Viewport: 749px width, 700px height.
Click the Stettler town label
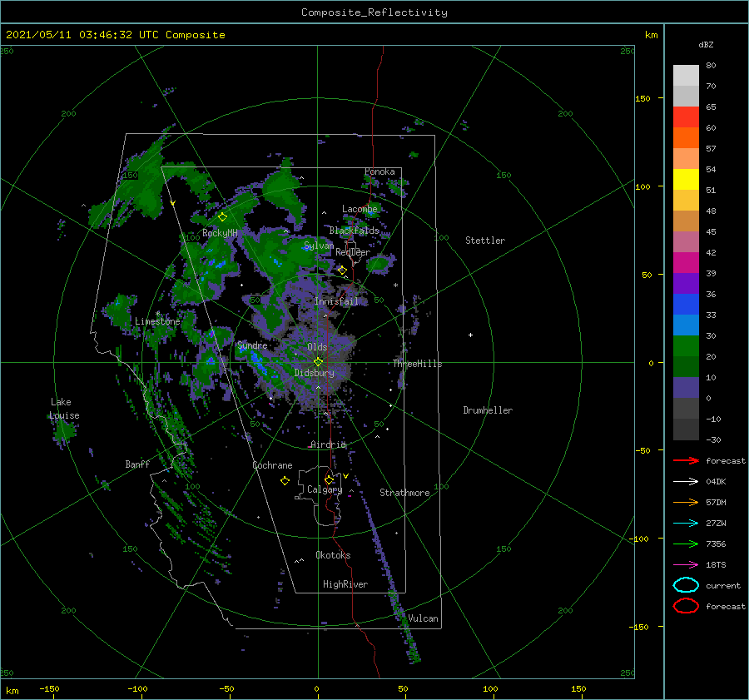[485, 241]
